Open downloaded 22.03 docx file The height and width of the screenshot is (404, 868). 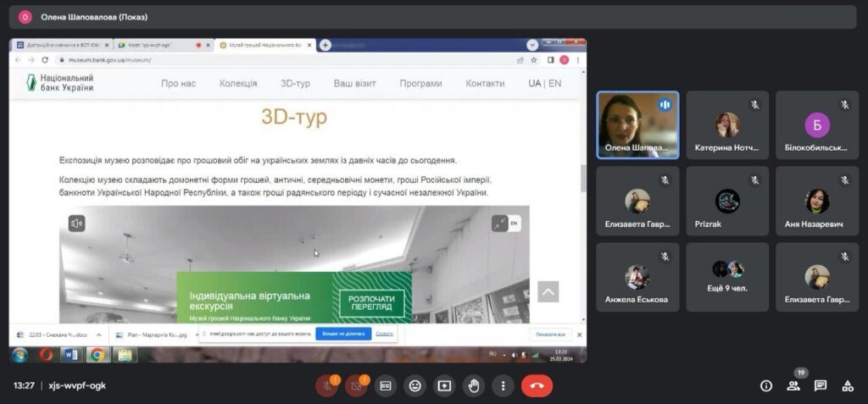(x=53, y=335)
